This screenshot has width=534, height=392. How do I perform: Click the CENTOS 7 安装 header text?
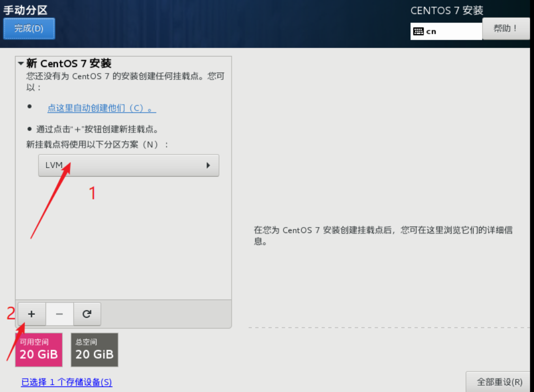(446, 10)
